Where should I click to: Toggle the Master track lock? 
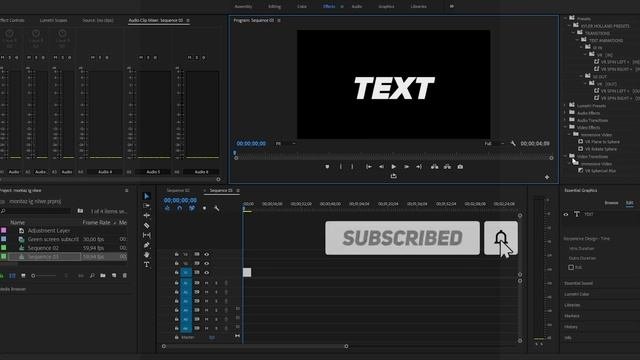coord(176,338)
